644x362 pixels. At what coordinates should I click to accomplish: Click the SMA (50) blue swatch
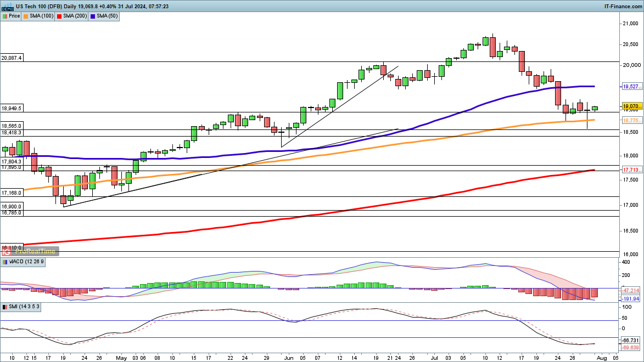click(x=93, y=16)
